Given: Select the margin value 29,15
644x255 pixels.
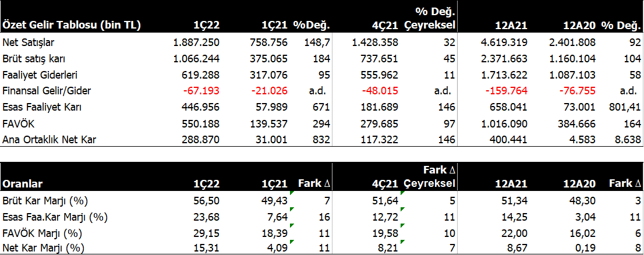Looking at the screenshot, I should tap(207, 233).
